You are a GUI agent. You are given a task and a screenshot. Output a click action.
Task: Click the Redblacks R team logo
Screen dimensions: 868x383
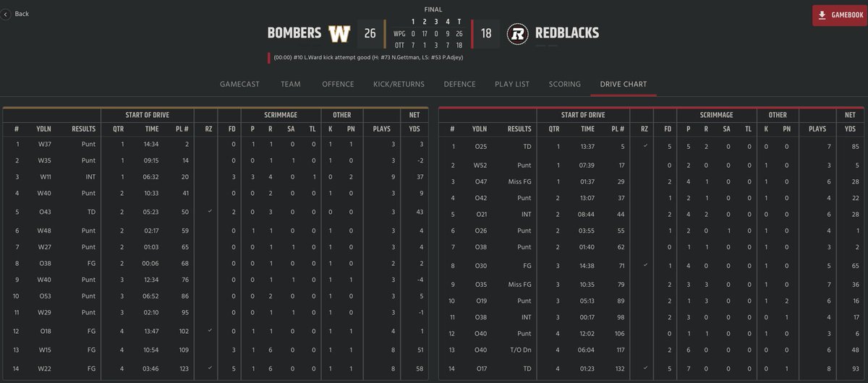516,33
